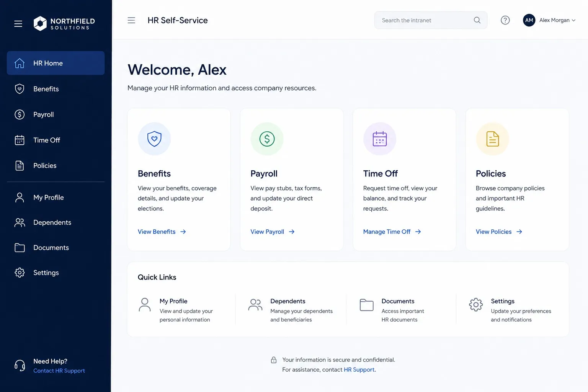This screenshot has width=588, height=392.
Task: Click the home icon in sidebar
Action: (20, 63)
